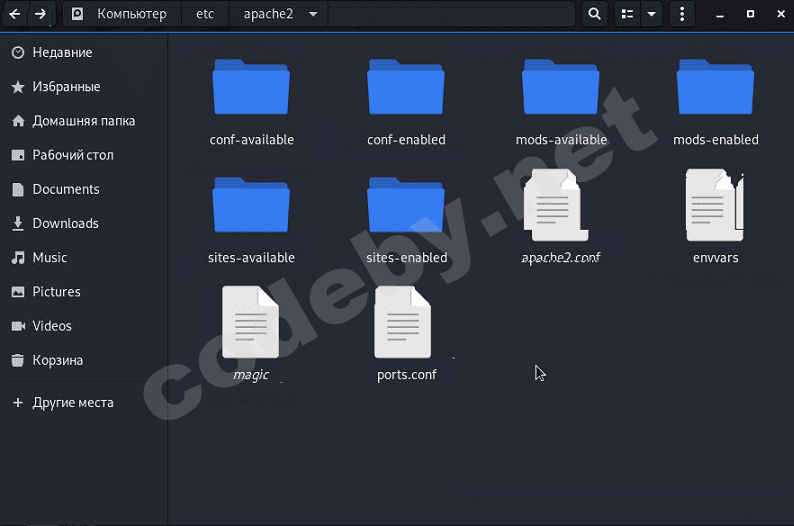Screen dimensions: 794x526
Task: Open Недавние in the sidebar
Action: (84, 53)
